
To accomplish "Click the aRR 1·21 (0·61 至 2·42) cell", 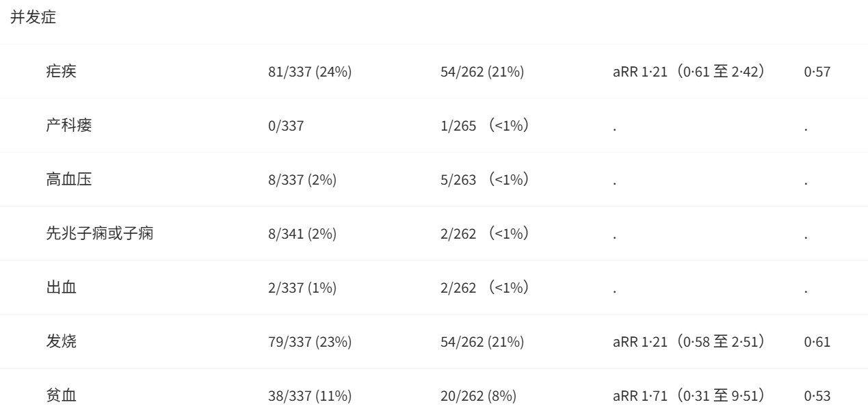I will point(689,72).
